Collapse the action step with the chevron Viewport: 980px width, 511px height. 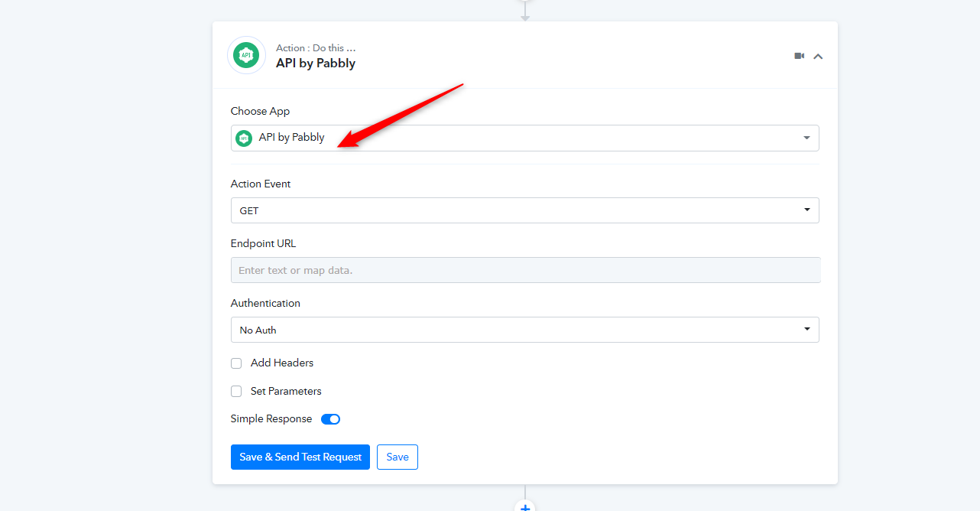[818, 56]
